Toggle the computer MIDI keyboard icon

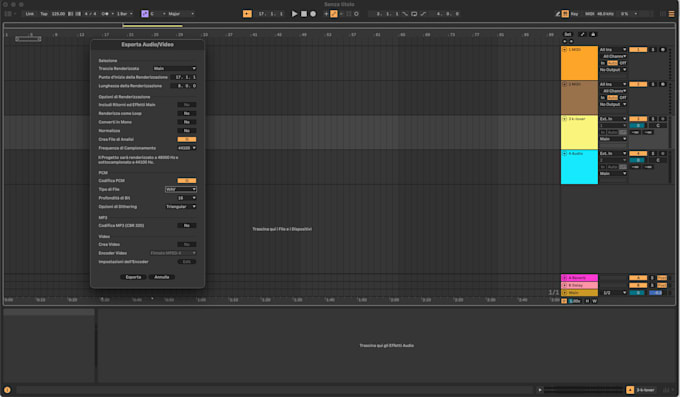(x=565, y=14)
